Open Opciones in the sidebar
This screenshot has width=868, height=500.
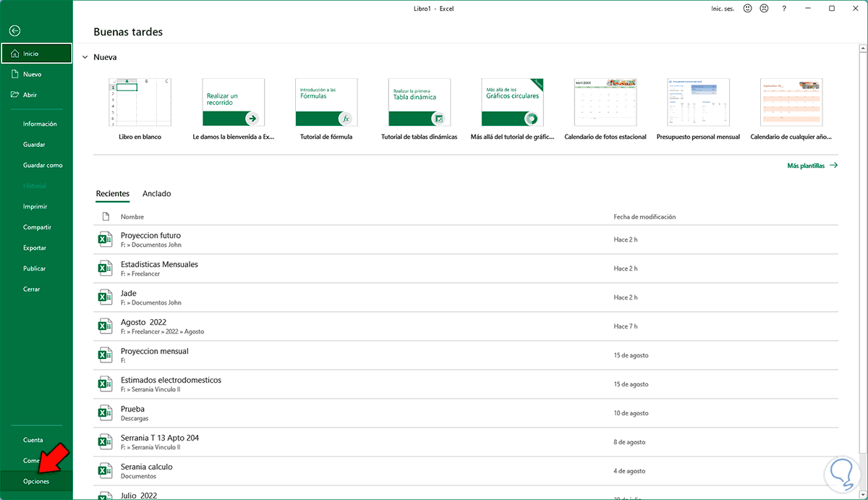[36, 481]
